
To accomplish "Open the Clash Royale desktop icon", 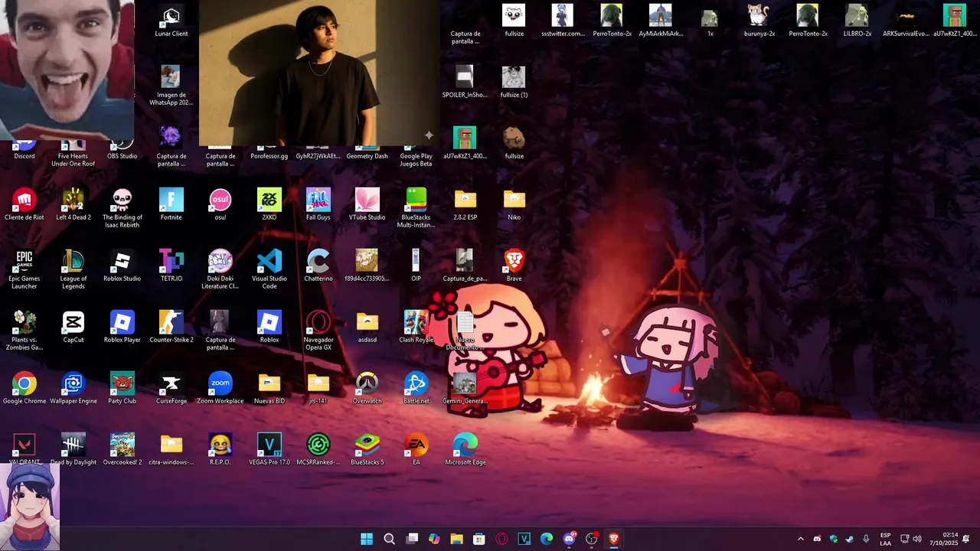I will 416,328.
